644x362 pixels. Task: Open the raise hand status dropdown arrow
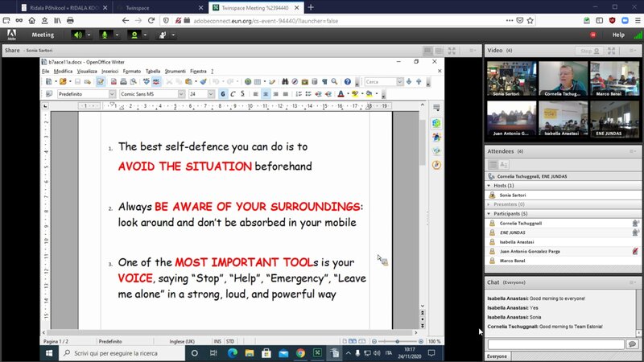[174, 35]
